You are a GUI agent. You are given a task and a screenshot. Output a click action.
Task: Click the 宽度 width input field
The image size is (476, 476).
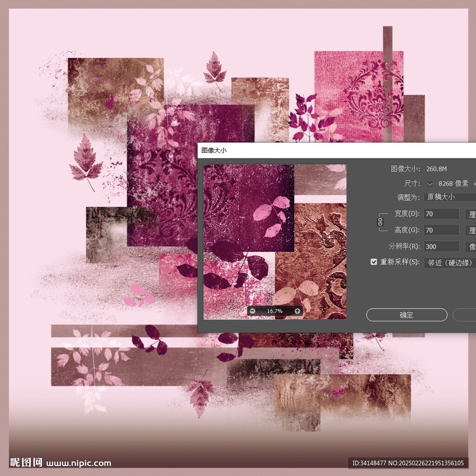(441, 214)
